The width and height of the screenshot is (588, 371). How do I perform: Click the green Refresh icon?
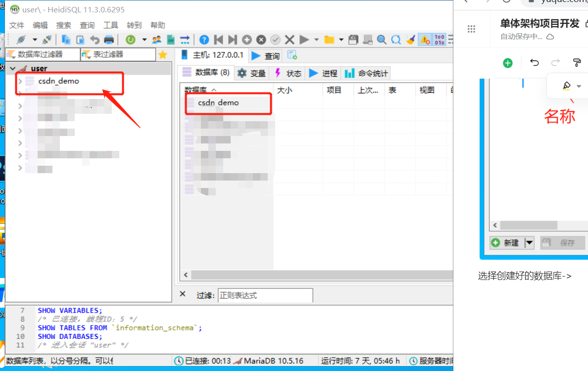pyautogui.click(x=131, y=40)
